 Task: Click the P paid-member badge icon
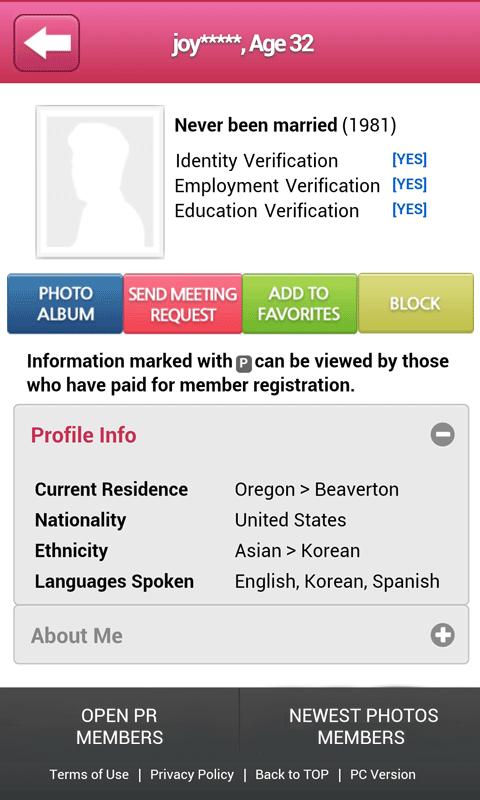tap(244, 363)
